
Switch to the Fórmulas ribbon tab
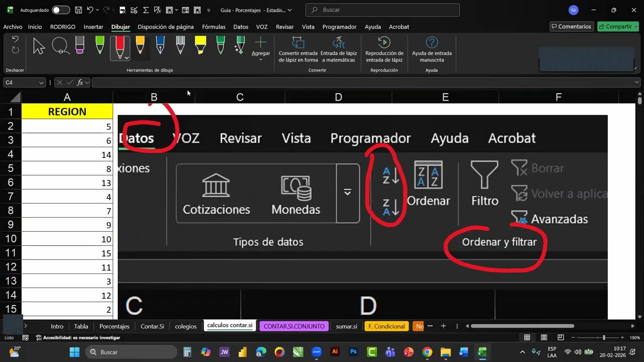[214, 27]
